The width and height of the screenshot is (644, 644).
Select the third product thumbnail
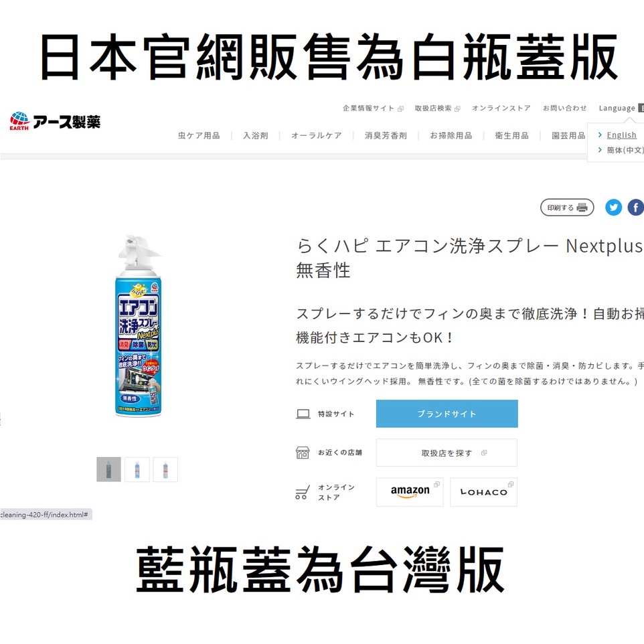[165, 469]
